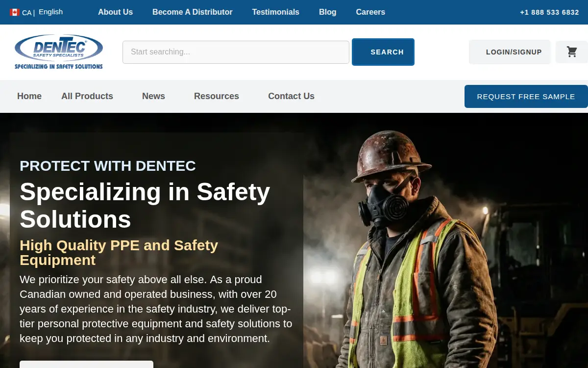The width and height of the screenshot is (588, 368).
Task: Click the LOGIN/SIGNUP button
Action: 510,52
